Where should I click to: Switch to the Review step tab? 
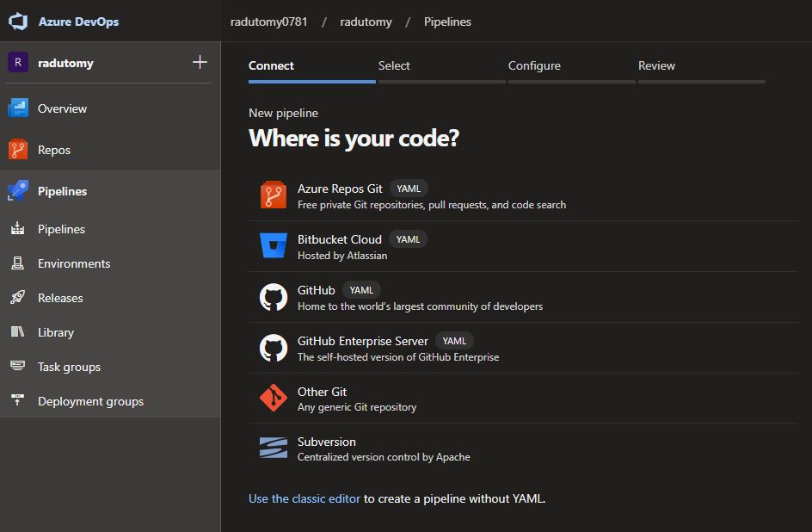702,70
